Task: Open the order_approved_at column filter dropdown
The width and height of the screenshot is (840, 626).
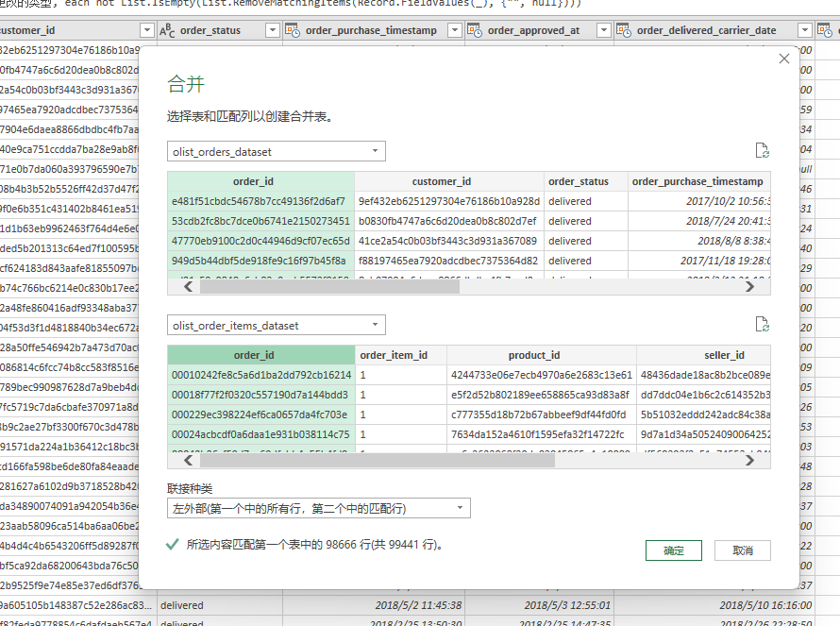Action: [x=604, y=30]
